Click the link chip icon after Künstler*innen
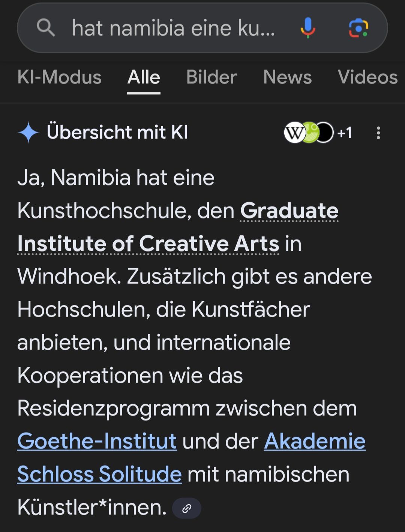The image size is (405, 532). coord(186,508)
